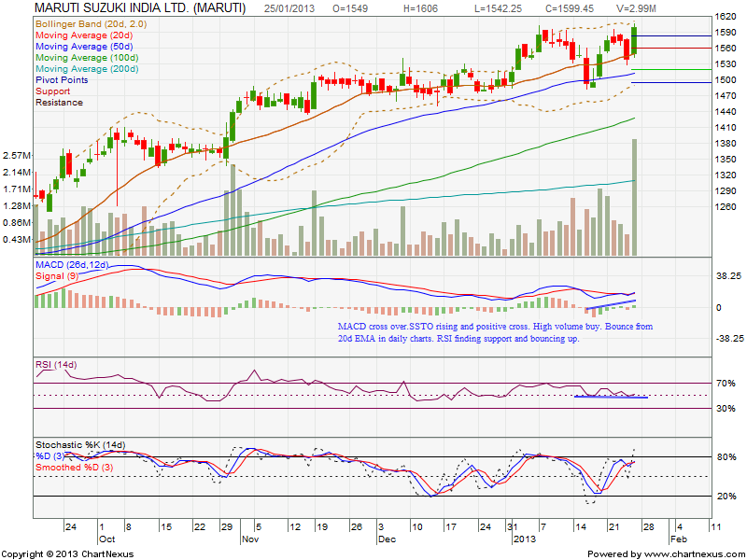
Task: Click the 1620 price axis label
Action: coord(726,17)
